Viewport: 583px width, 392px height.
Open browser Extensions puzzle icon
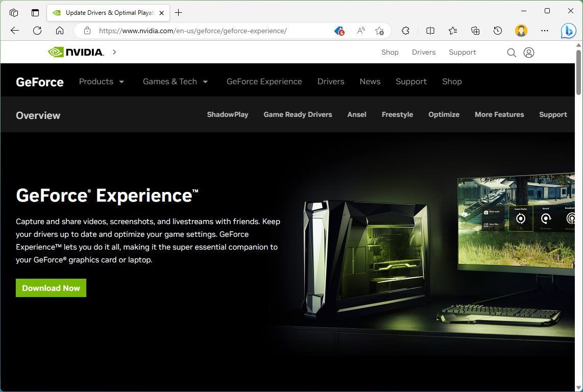(x=406, y=31)
